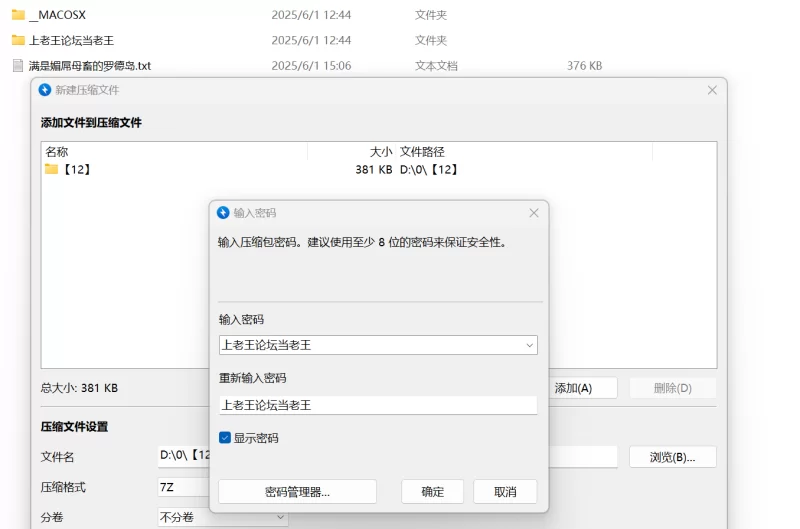Open the 压缩格式 dropdown showing 7Z
Image resolution: width=800 pixels, height=529 pixels.
pos(184,487)
